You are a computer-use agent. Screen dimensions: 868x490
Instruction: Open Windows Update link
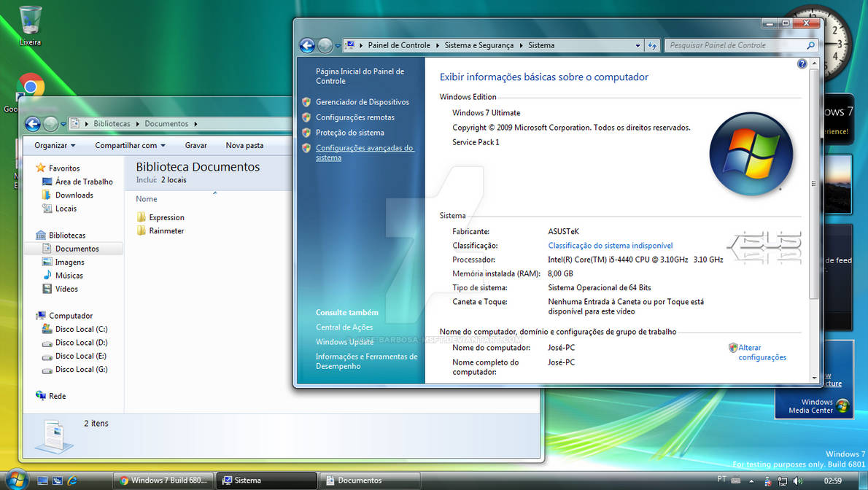point(344,342)
